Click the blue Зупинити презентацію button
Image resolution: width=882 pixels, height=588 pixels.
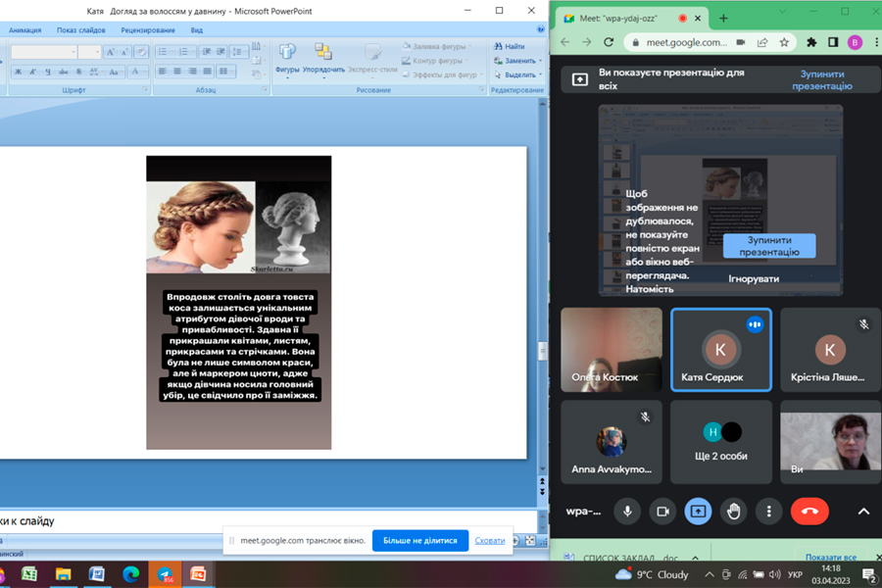tap(769, 246)
